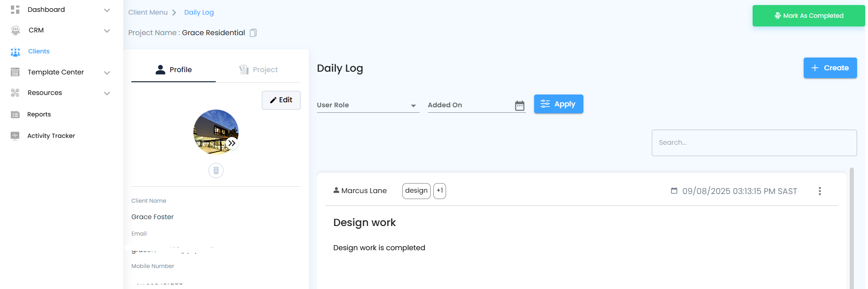Open the three-dot menu for Marcus Lane's log
The image size is (868, 289).
click(820, 191)
